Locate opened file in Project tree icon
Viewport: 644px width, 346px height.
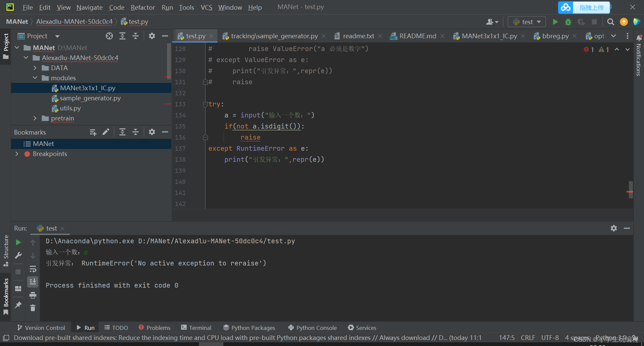pos(109,36)
